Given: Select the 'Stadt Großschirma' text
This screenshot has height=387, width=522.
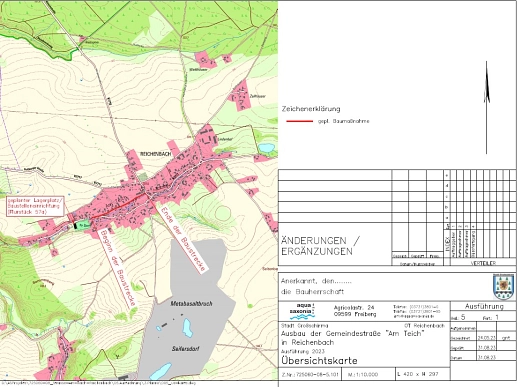Looking at the screenshot, I should 305,326.
